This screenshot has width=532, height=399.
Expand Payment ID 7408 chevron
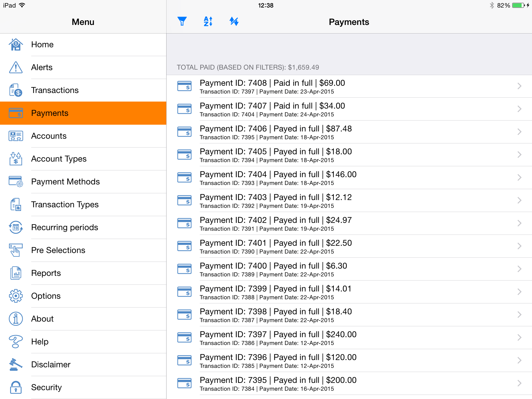[x=519, y=86]
